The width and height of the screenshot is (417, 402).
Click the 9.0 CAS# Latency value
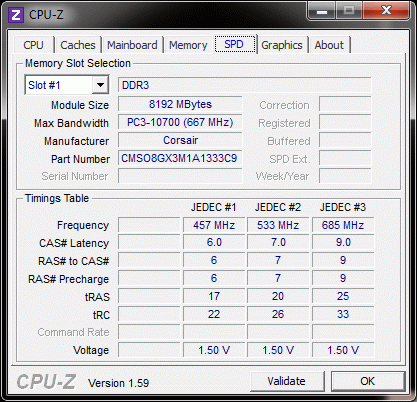[x=343, y=242]
